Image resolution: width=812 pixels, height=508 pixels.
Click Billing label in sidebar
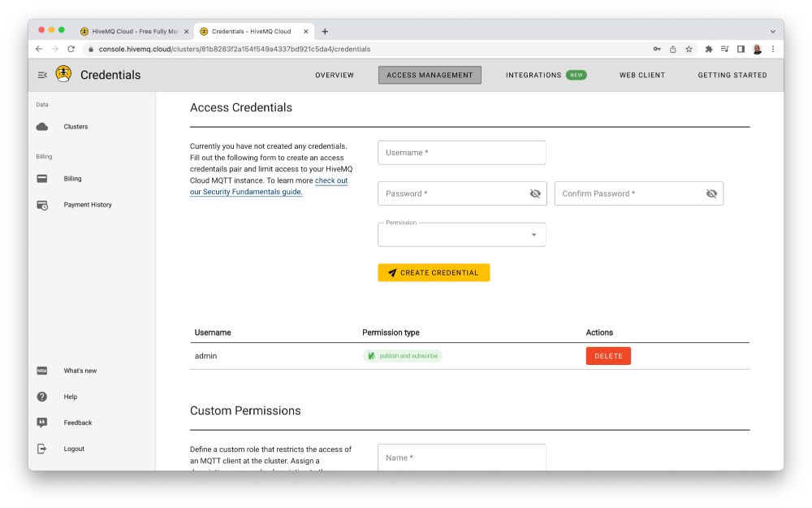pos(72,179)
